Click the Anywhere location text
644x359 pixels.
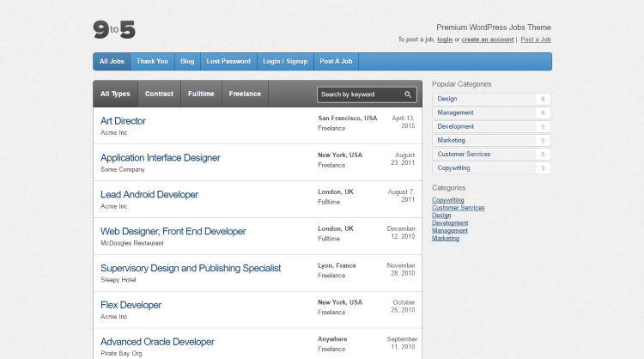(332, 339)
